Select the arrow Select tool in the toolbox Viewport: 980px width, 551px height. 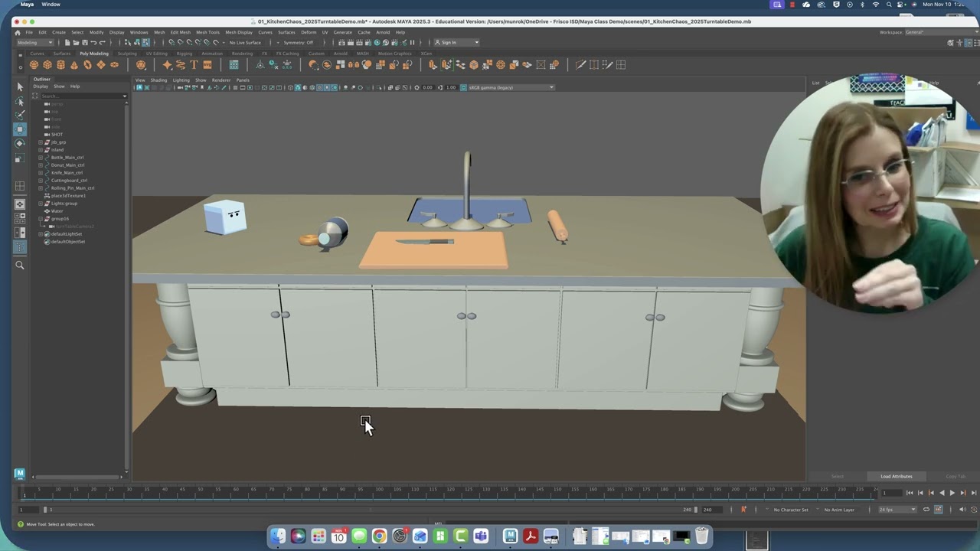click(x=20, y=86)
